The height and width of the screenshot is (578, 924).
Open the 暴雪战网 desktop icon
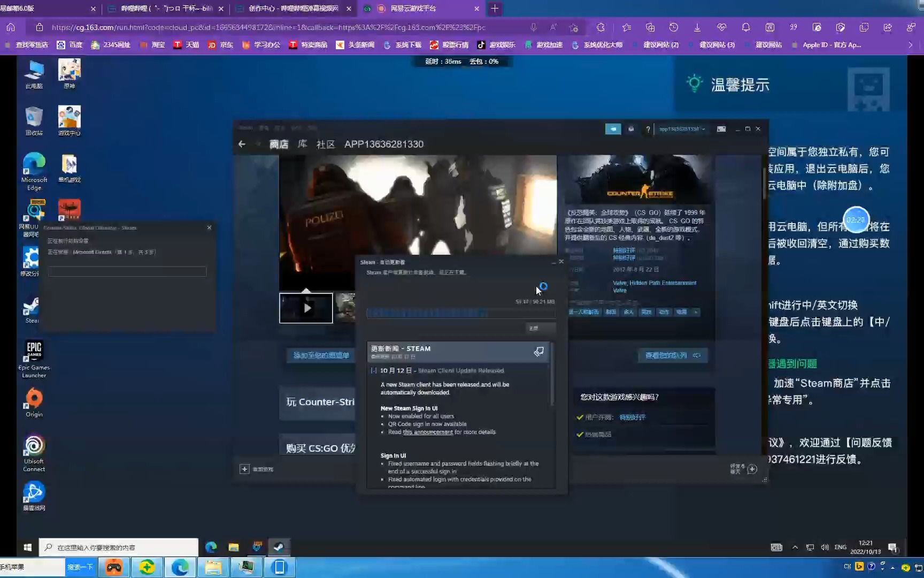coord(34,497)
